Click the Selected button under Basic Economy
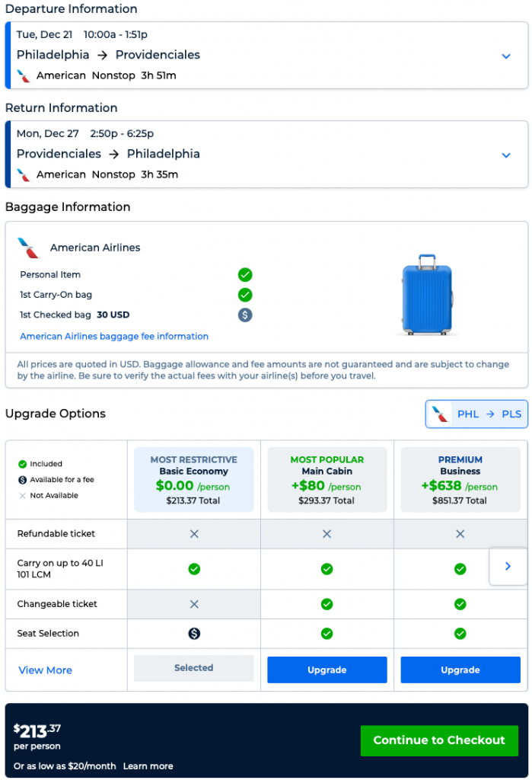Screen dimensions: 532x780 pos(193,668)
